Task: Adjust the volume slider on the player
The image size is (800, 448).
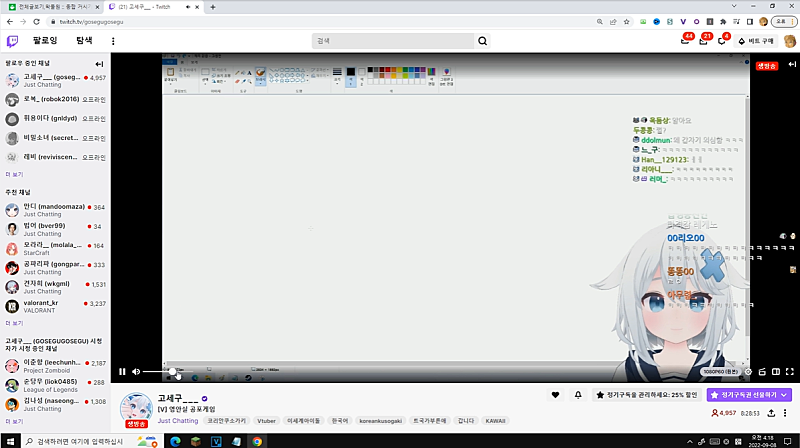Action: 167,371
